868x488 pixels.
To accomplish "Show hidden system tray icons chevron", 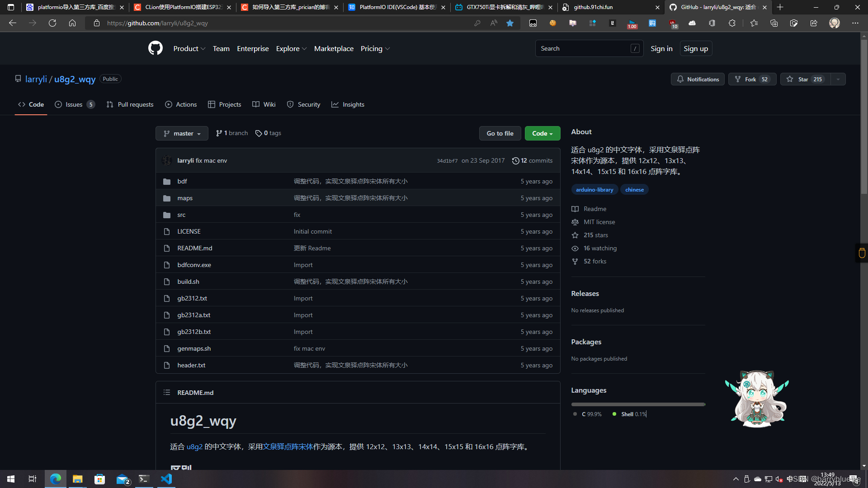I will [x=736, y=479].
